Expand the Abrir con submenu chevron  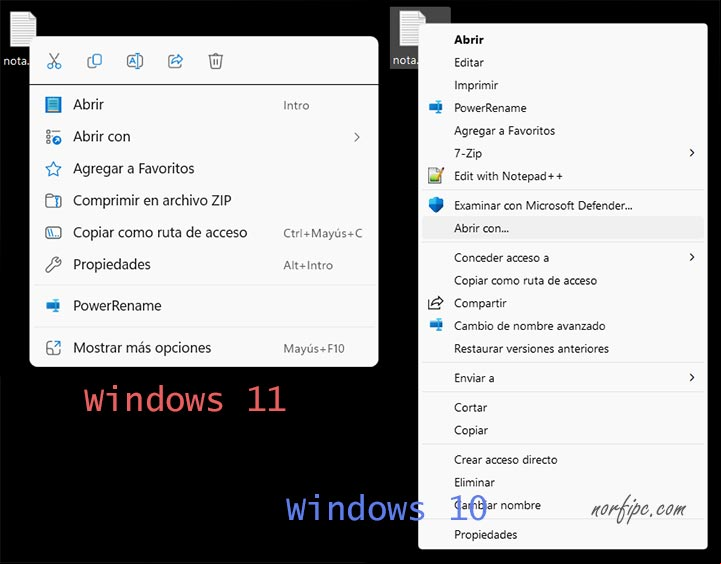point(357,137)
